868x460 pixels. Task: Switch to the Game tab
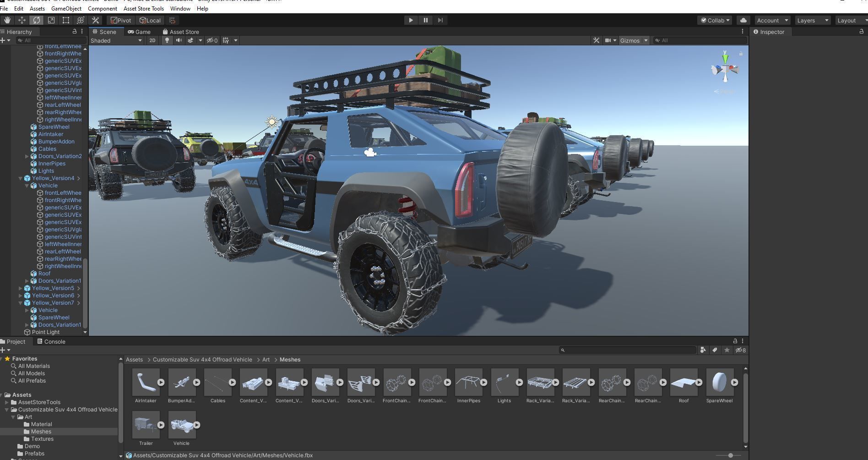[x=139, y=32]
